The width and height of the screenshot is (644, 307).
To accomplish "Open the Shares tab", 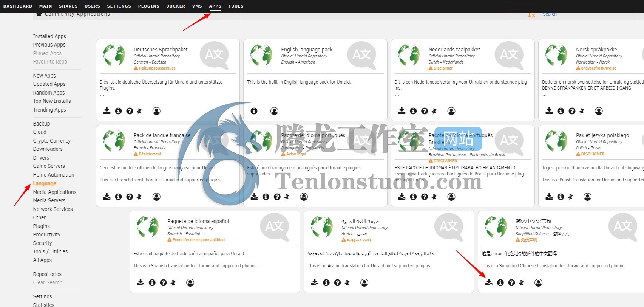I will click(68, 6).
